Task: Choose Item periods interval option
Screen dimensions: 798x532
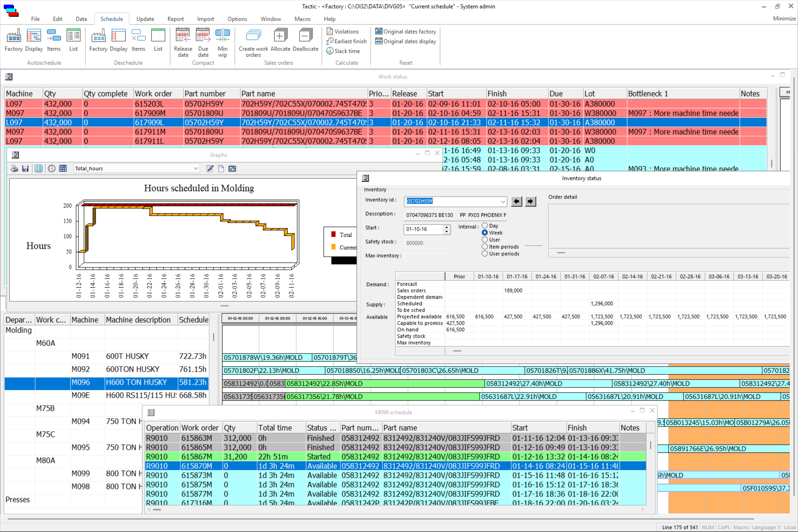Action: [x=485, y=247]
